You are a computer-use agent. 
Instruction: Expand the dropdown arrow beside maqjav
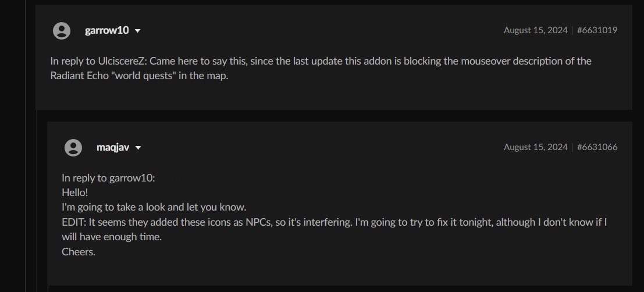(x=138, y=148)
